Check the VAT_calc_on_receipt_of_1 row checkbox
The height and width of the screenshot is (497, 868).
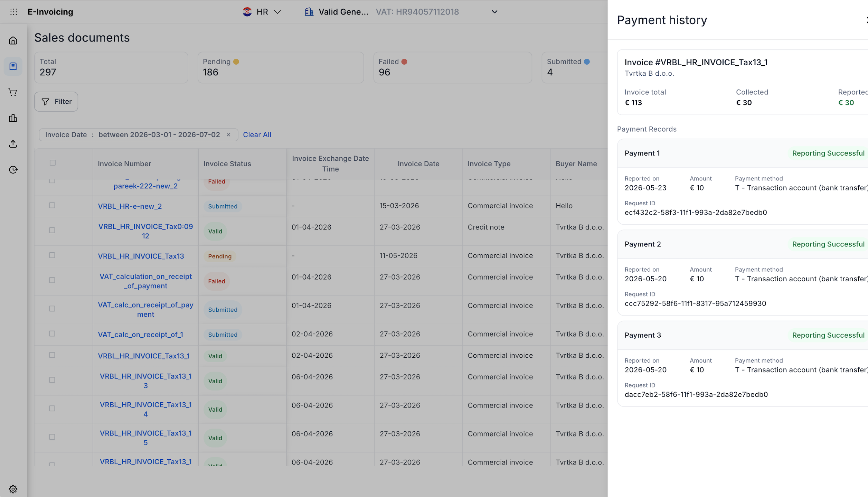coord(52,334)
